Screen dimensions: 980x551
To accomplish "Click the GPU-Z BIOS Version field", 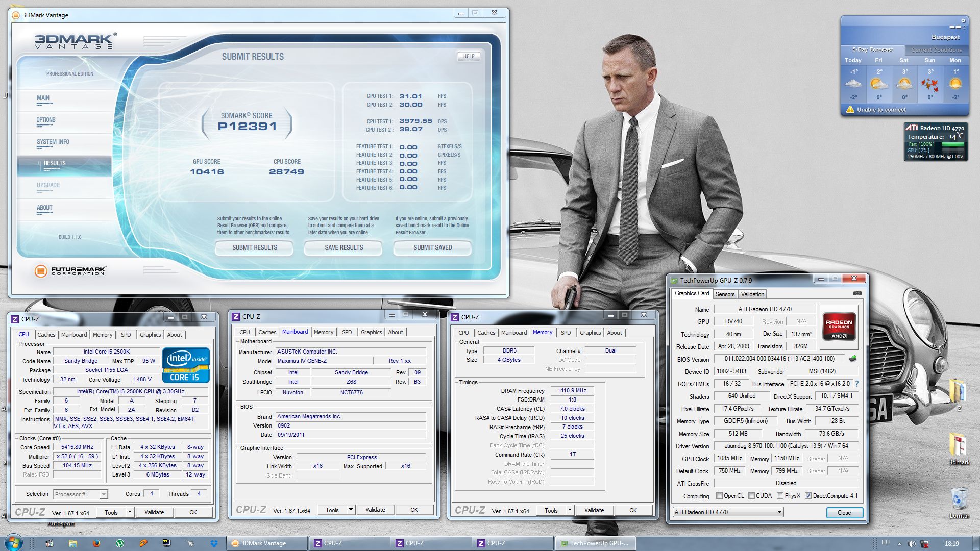I will pyautogui.click(x=779, y=359).
